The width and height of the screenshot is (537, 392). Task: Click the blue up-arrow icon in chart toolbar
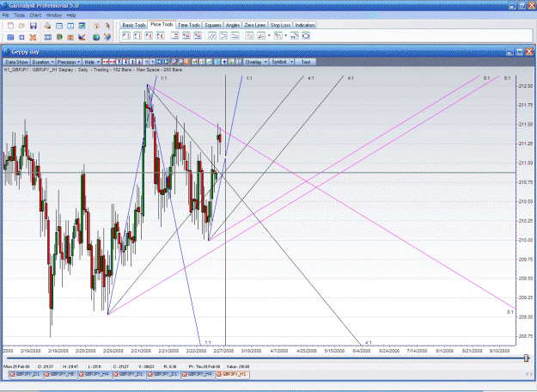[224, 62]
